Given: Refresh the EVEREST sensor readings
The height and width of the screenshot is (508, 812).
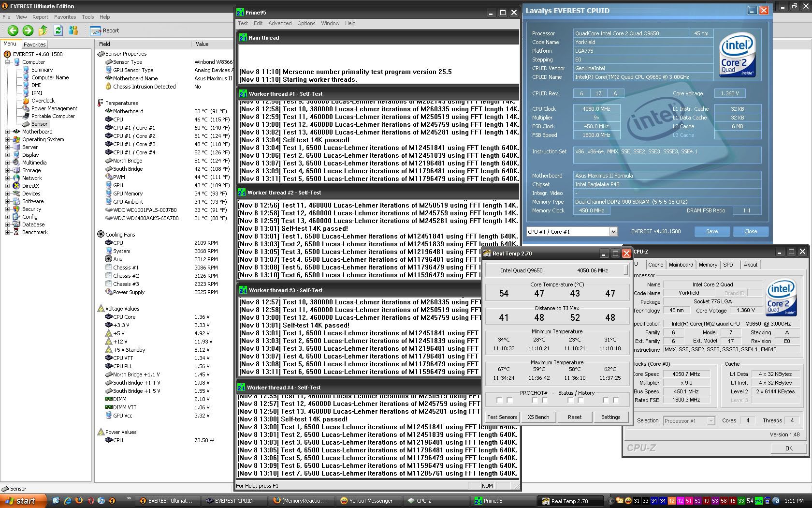Looking at the screenshot, I should pyautogui.click(x=58, y=30).
